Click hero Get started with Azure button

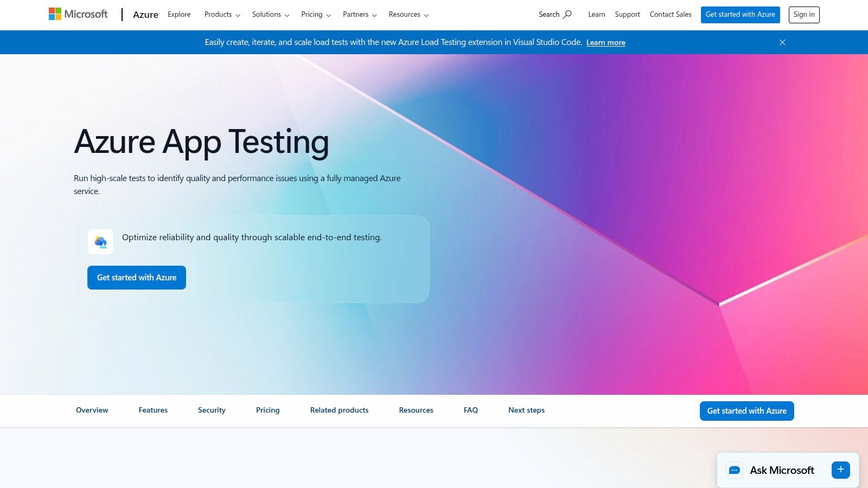(x=137, y=278)
